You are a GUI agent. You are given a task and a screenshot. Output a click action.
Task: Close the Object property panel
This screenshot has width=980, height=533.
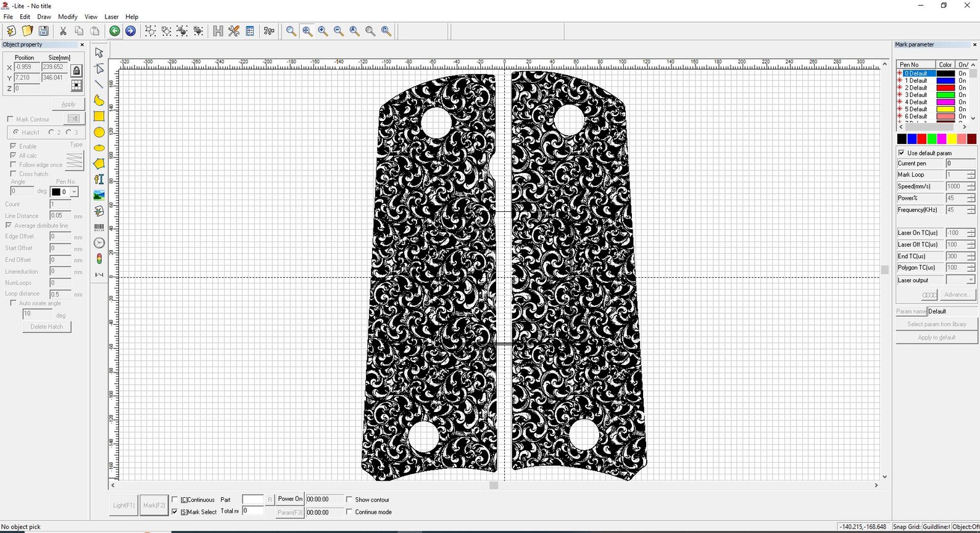coord(82,44)
